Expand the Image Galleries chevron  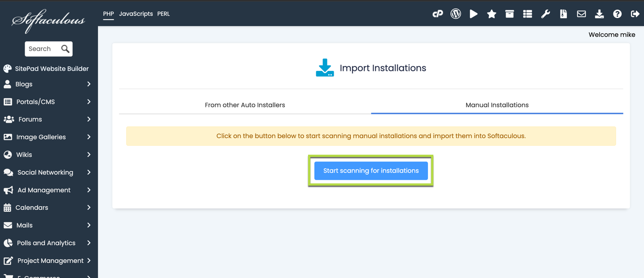click(89, 137)
